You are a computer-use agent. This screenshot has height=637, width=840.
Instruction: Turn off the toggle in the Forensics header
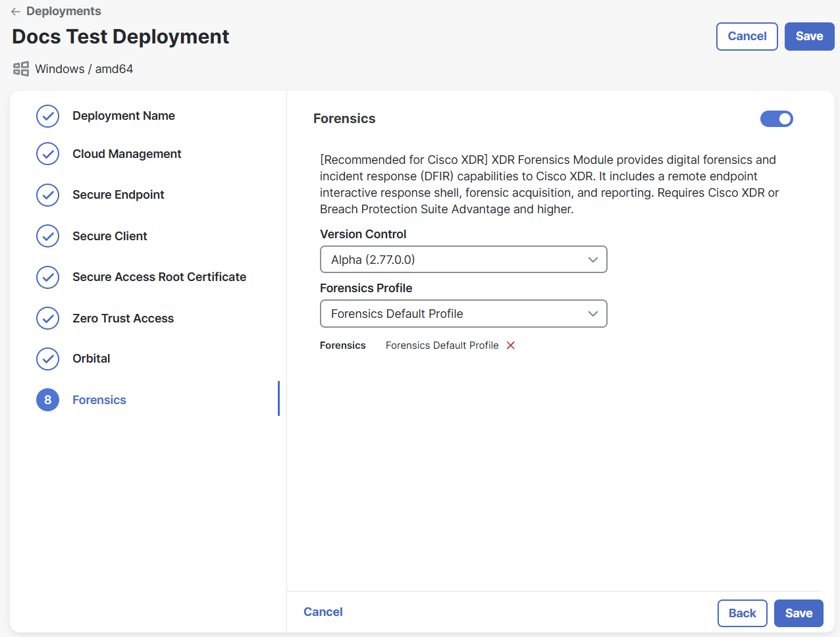pyautogui.click(x=777, y=118)
